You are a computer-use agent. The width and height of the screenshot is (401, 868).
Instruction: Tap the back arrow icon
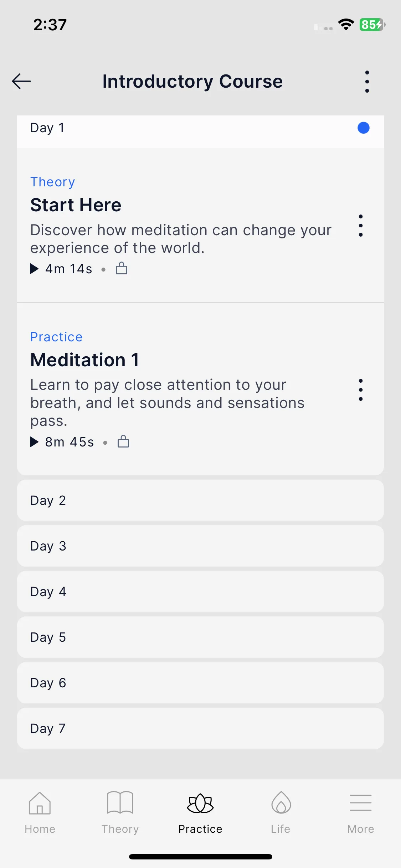click(x=21, y=81)
